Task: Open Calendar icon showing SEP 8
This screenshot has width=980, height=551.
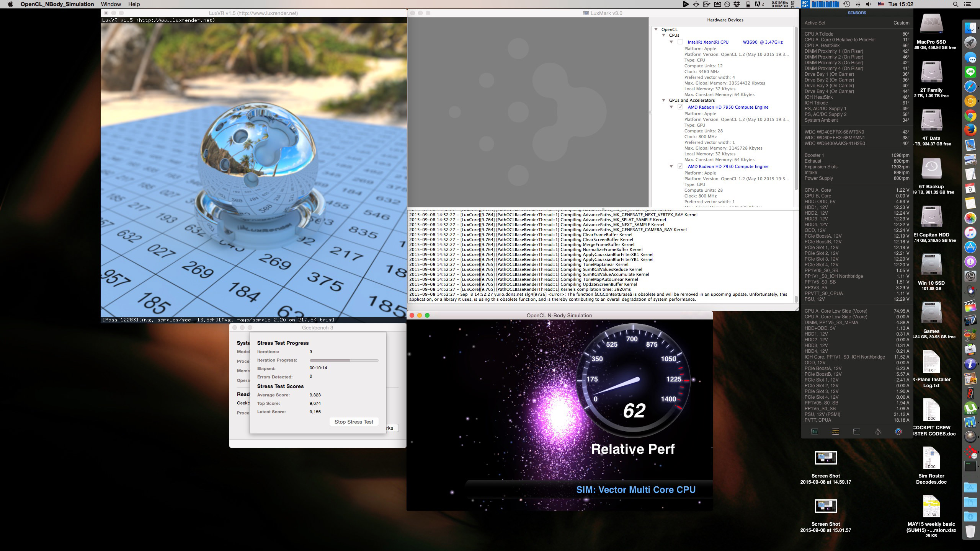Action: click(x=970, y=189)
